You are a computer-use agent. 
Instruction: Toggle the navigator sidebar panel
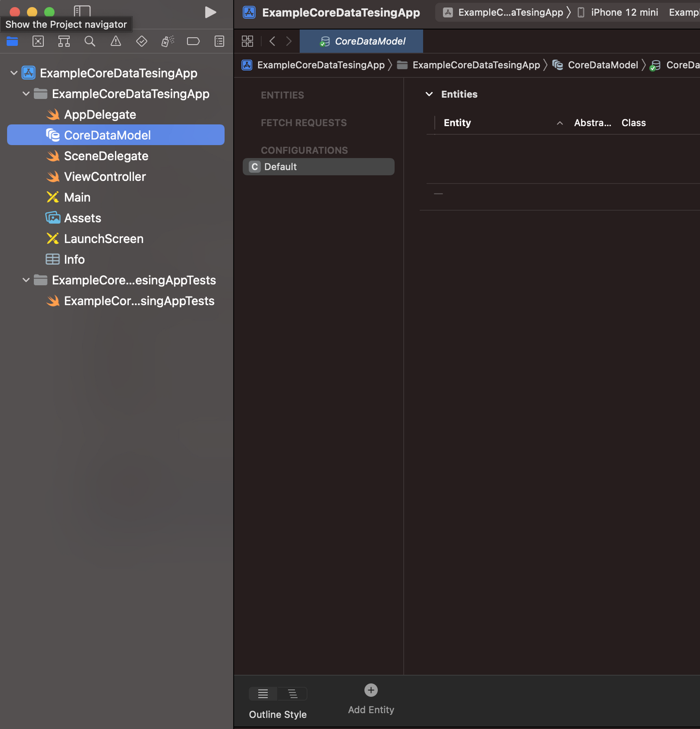click(x=82, y=11)
